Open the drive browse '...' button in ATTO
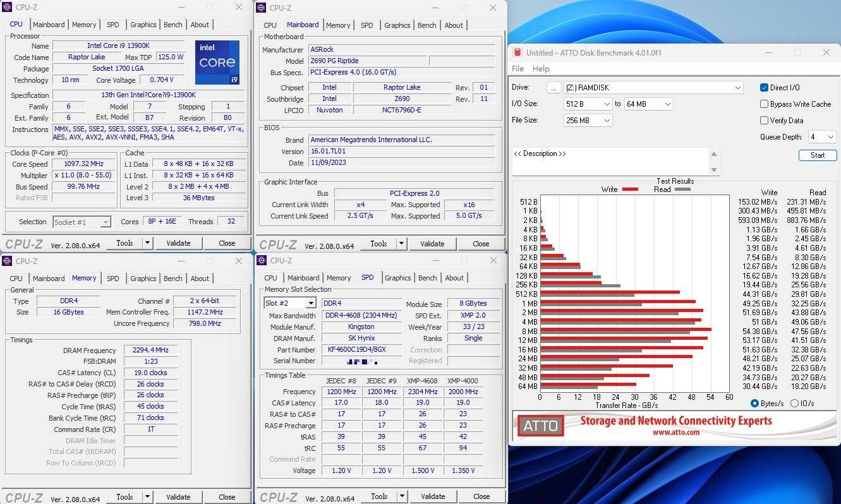 554,88
